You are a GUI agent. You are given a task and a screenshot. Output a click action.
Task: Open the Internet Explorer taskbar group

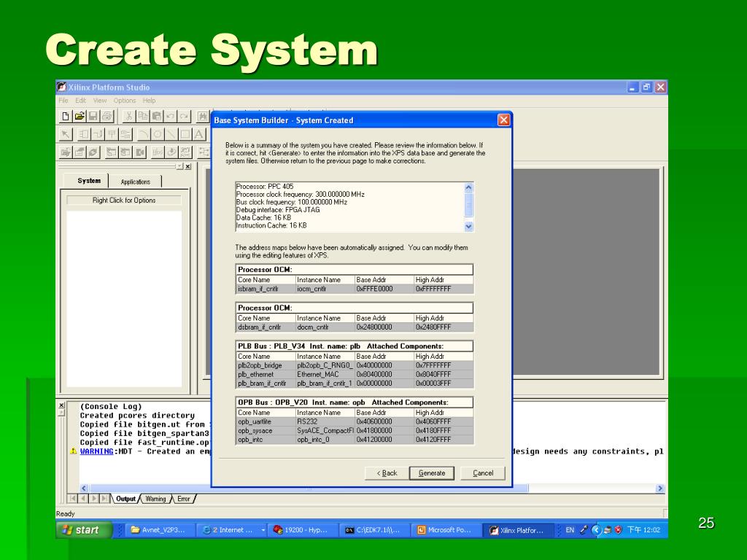233,530
